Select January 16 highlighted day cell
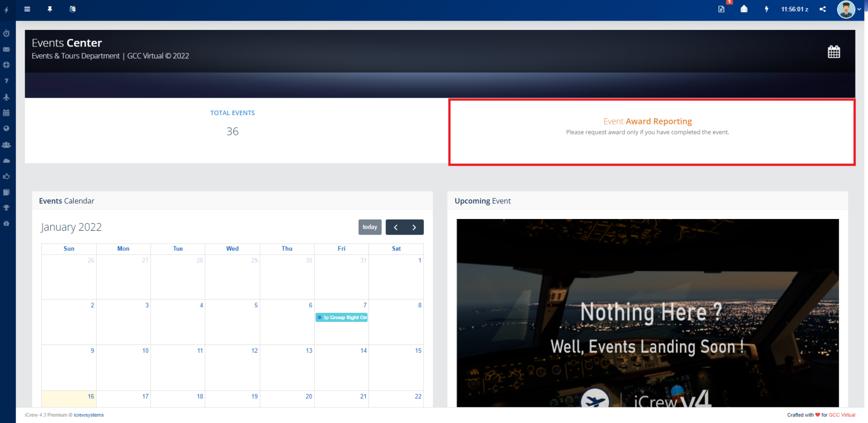Screen dimensions: 868x423 pyautogui.click(x=69, y=399)
